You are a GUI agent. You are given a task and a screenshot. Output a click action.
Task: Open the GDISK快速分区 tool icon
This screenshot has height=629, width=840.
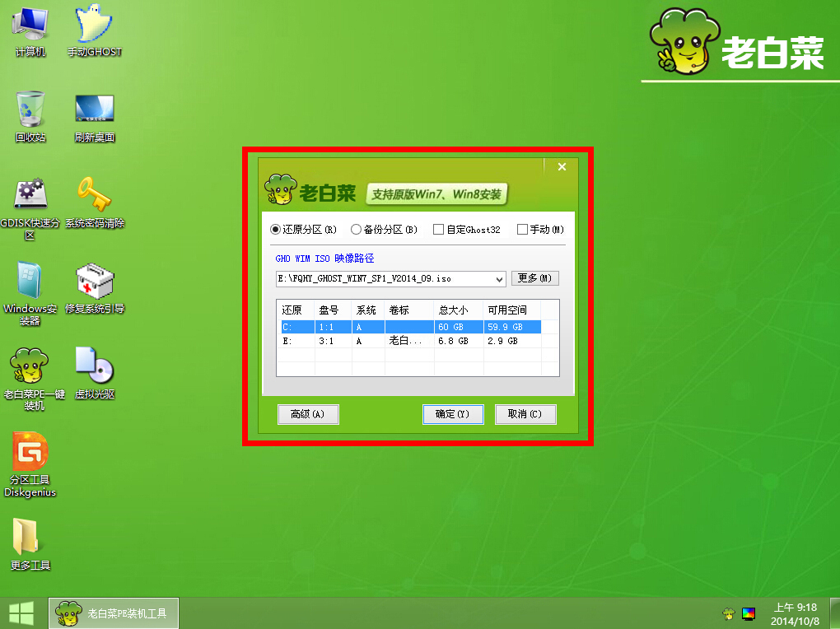tap(30, 209)
